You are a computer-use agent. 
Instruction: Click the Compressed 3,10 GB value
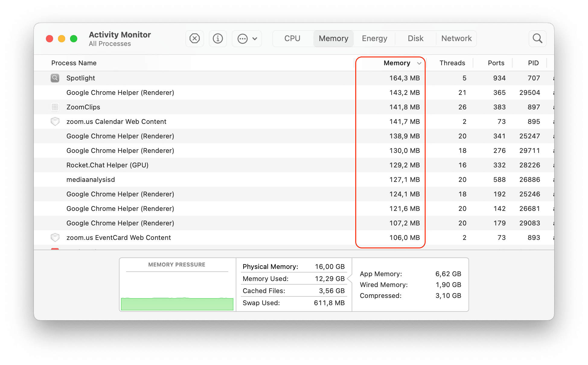[448, 296]
